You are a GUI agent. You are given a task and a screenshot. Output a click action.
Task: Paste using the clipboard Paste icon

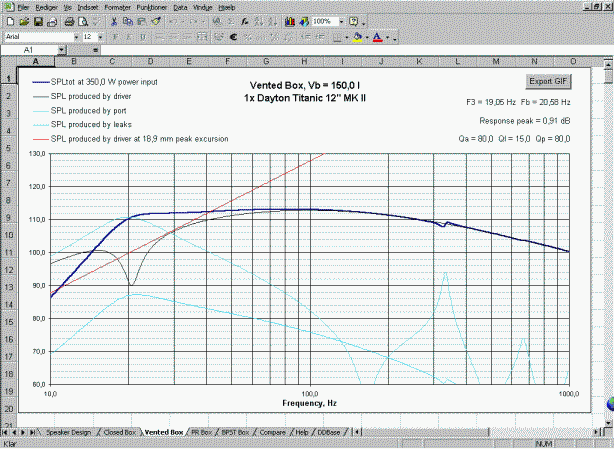[142, 22]
